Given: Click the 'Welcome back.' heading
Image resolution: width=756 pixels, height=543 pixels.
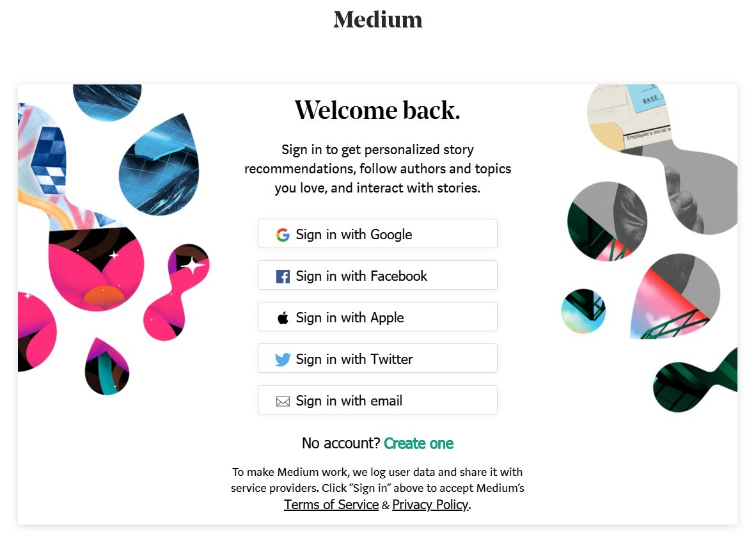Looking at the screenshot, I should pyautogui.click(x=377, y=110).
